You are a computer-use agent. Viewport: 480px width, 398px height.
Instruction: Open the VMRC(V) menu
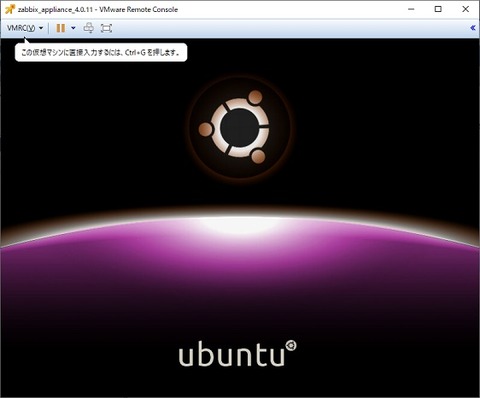pyautogui.click(x=25, y=28)
